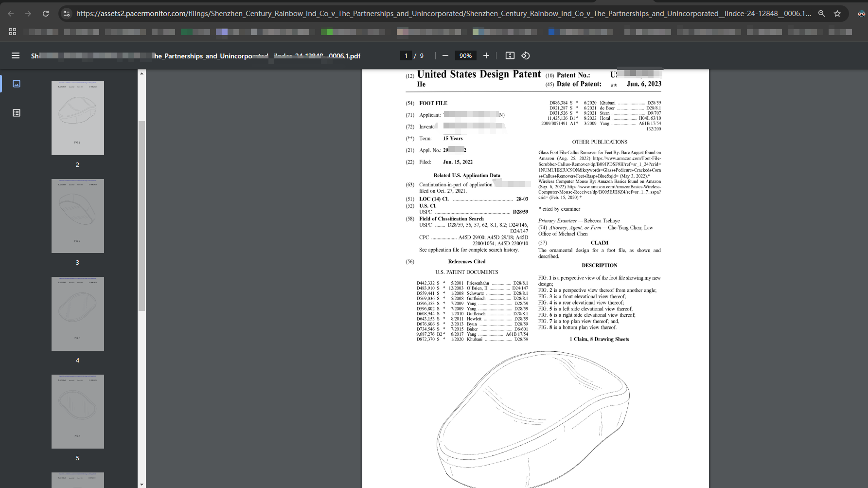This screenshot has width=868, height=488.
Task: Select page 4 thumbnail
Action: pos(78,314)
